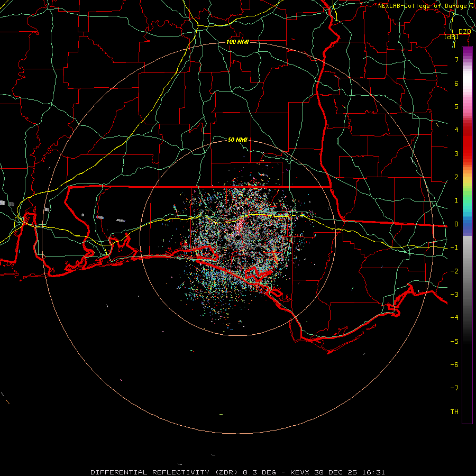Click the -7 value on the color scale
476x476 pixels.
(x=454, y=388)
